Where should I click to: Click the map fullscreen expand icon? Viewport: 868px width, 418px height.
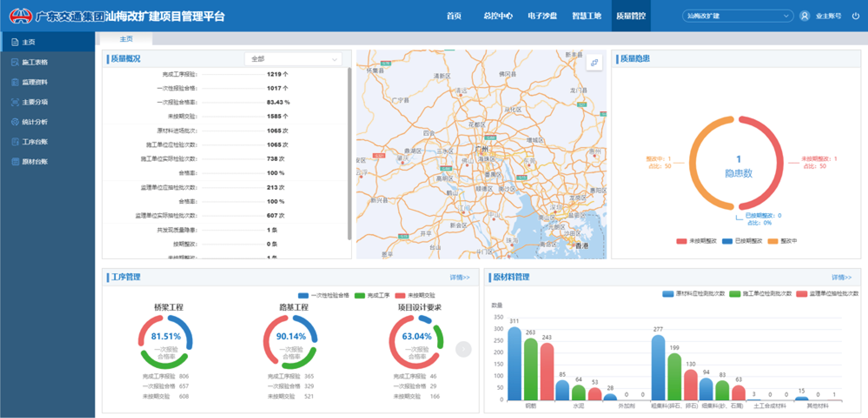pos(594,63)
